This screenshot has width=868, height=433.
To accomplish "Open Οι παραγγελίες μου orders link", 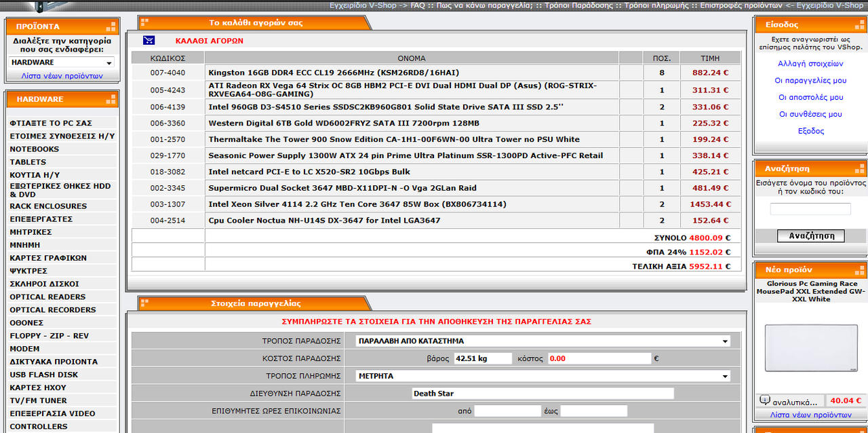I will point(810,80).
